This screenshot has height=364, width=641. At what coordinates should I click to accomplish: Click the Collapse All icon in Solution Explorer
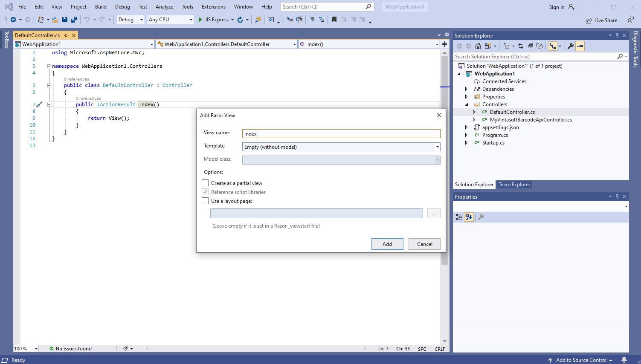point(530,46)
